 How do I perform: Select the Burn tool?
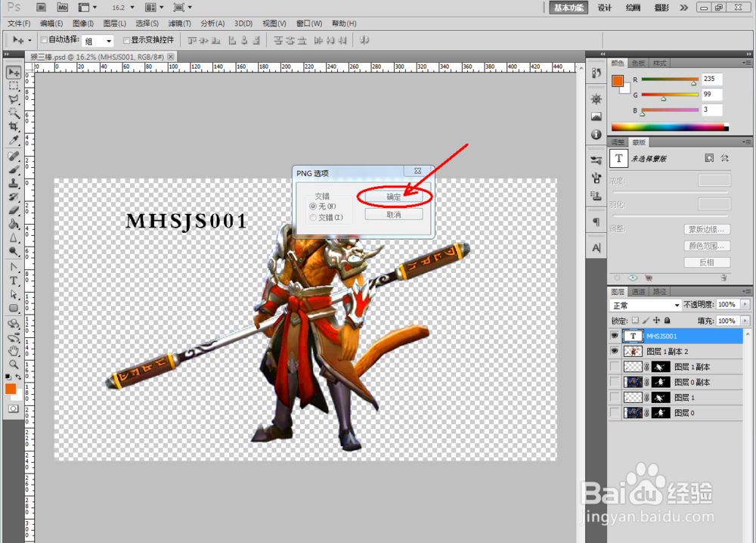point(14,251)
